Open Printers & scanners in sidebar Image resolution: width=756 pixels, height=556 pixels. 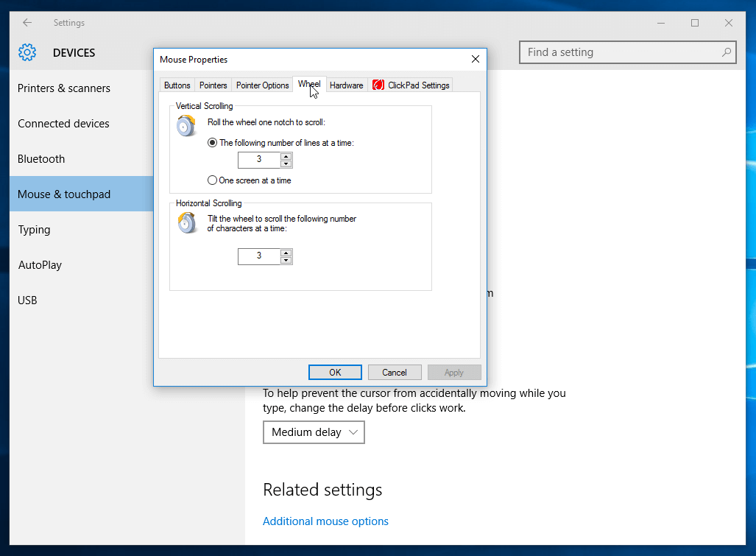point(82,88)
